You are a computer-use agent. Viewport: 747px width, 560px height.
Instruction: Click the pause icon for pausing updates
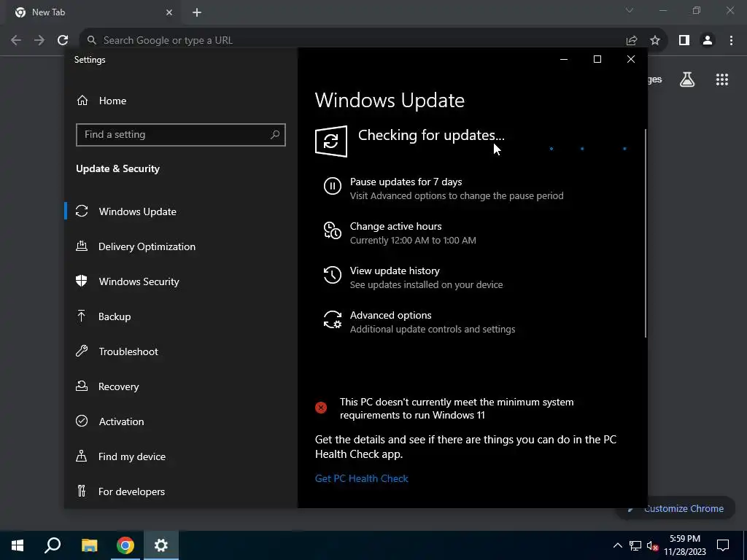coord(333,186)
